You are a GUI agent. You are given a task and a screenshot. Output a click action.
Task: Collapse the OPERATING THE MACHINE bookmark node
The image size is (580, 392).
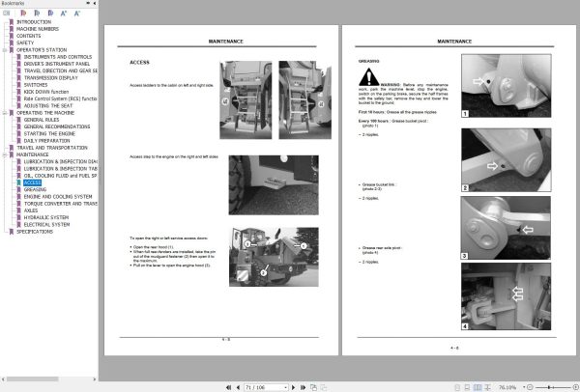(x=5, y=113)
